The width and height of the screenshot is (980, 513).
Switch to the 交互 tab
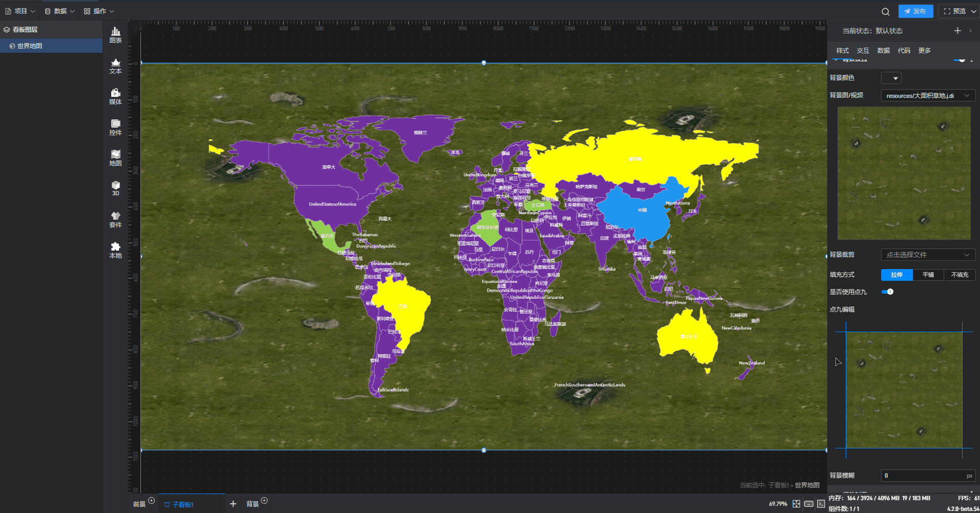pyautogui.click(x=863, y=50)
